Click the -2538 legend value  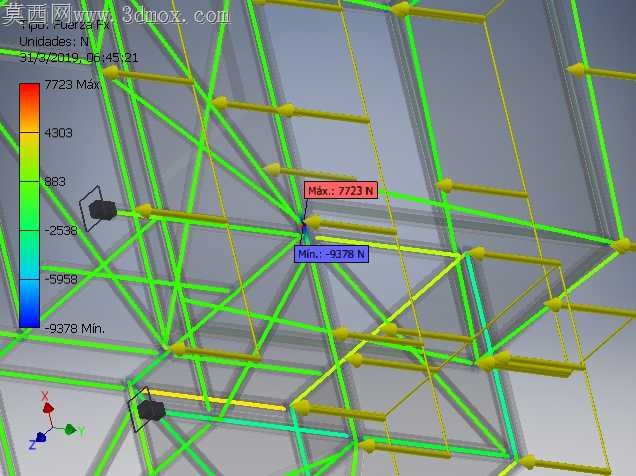pos(61,231)
